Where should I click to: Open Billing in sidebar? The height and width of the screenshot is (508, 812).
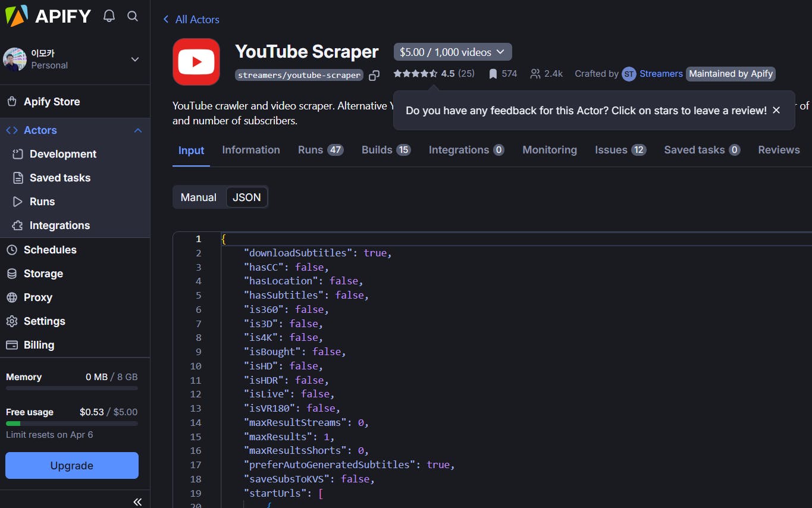pyautogui.click(x=39, y=345)
